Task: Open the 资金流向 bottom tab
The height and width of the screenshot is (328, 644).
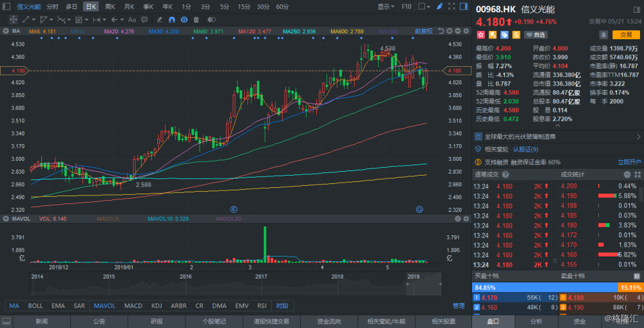Action: pos(329,322)
